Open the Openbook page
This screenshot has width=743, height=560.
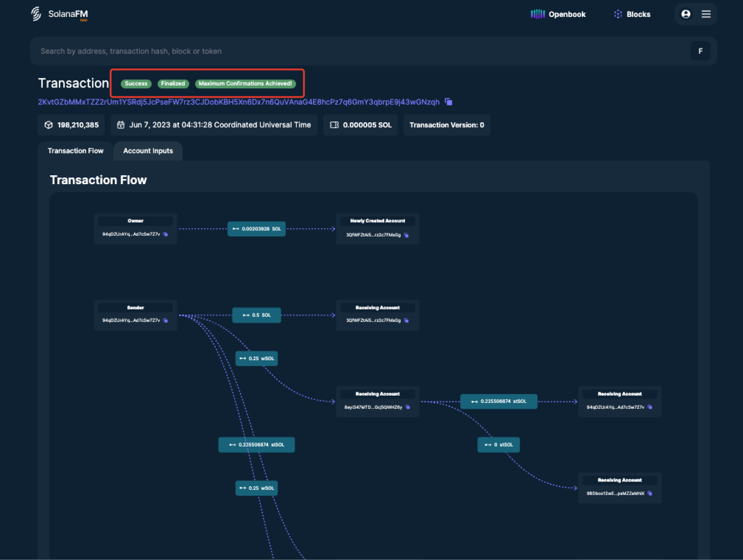(558, 14)
